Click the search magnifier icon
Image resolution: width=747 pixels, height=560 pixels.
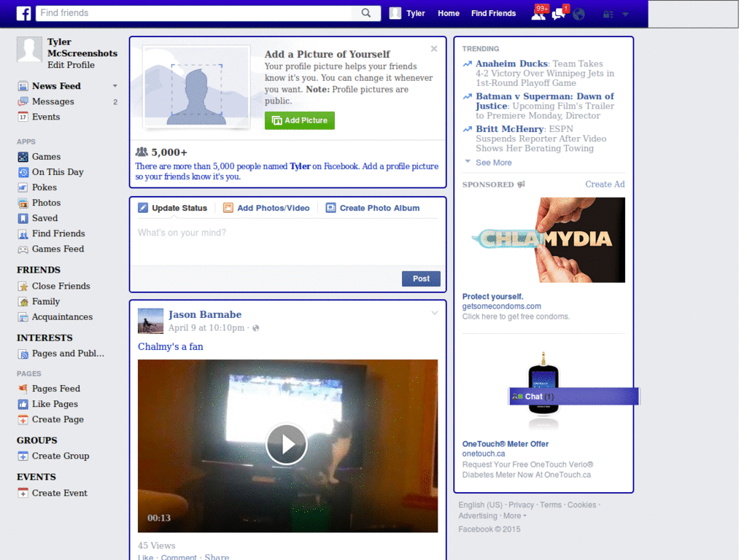[365, 13]
